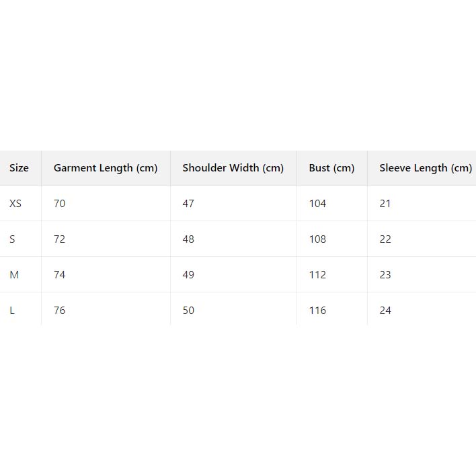Image resolution: width=476 pixels, height=476 pixels.
Task: Select the Sleeve Length (cm) header
Action: [x=426, y=168]
